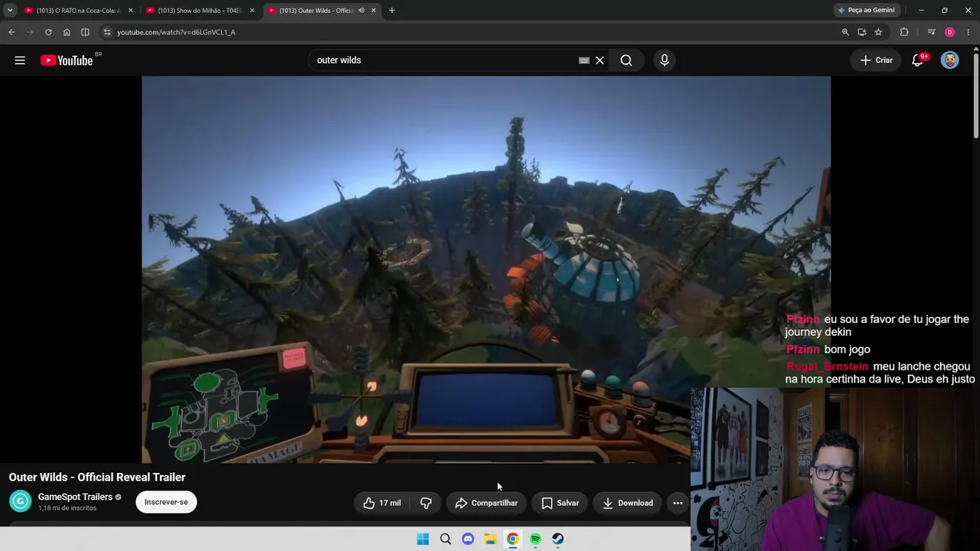Screen dimensions: 980x551
Task: Open more actions for the video
Action: [x=678, y=503]
